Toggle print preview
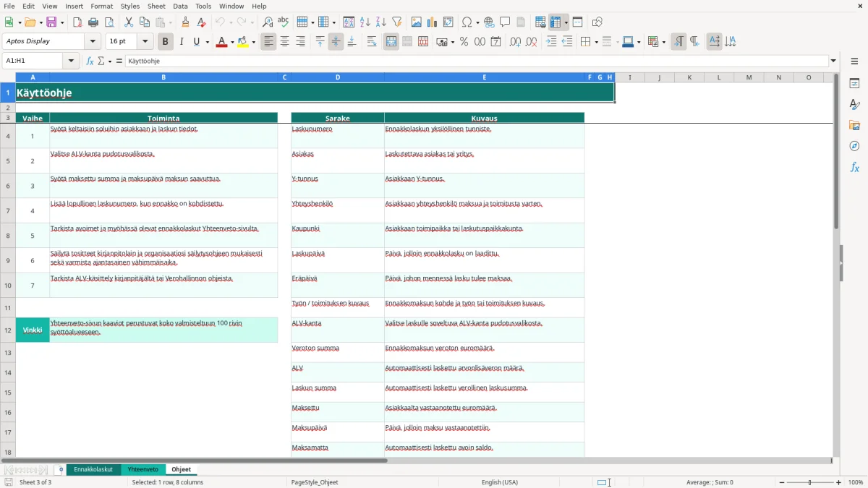 (x=109, y=22)
